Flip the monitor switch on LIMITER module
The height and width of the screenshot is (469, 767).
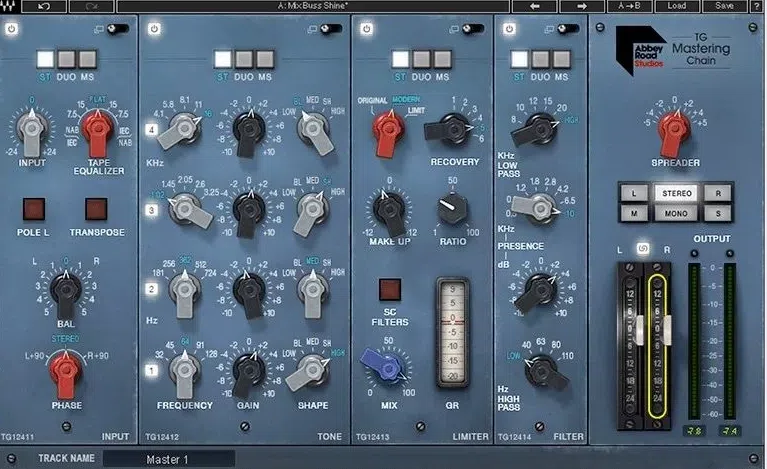point(473,29)
